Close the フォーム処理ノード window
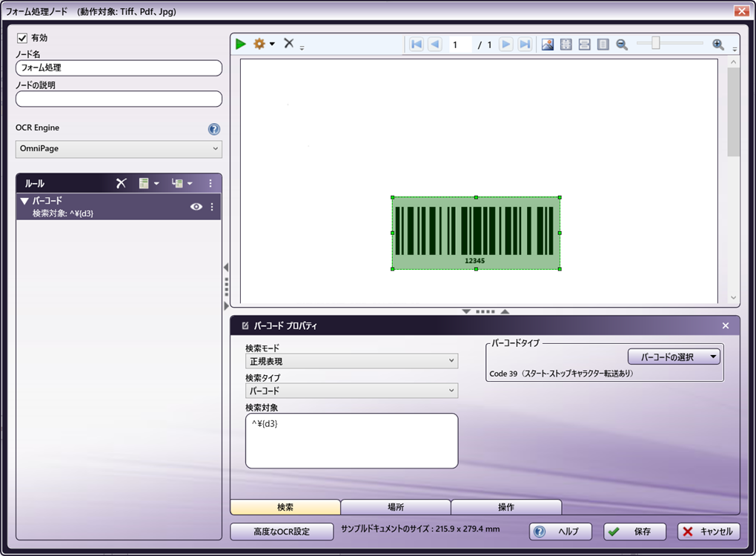756x556 pixels. 741,11
